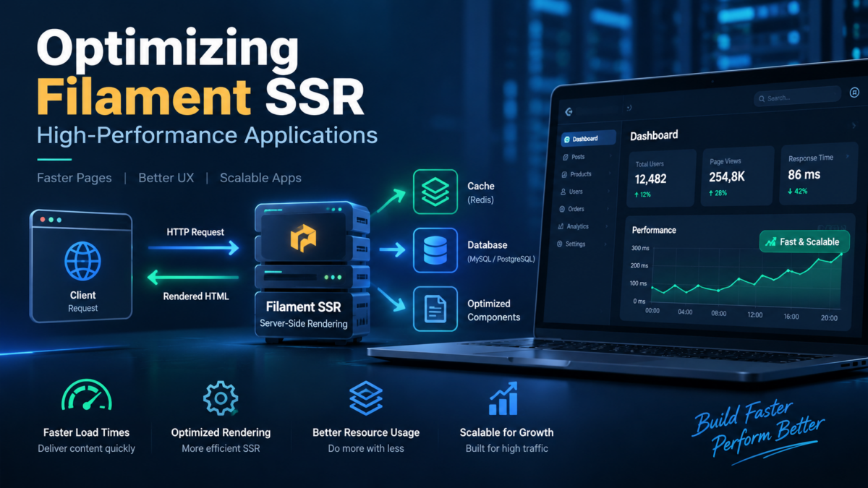The image size is (868, 488).
Task: Click the last data point on Performance chart
Action: pos(842,254)
